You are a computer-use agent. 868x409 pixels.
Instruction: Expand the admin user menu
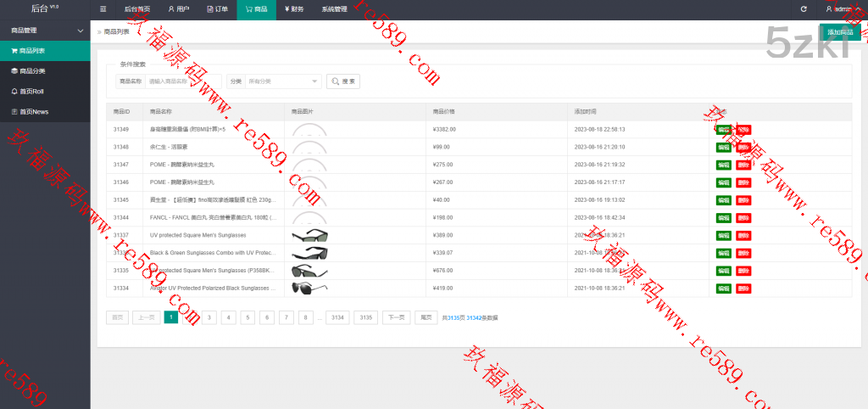[843, 9]
